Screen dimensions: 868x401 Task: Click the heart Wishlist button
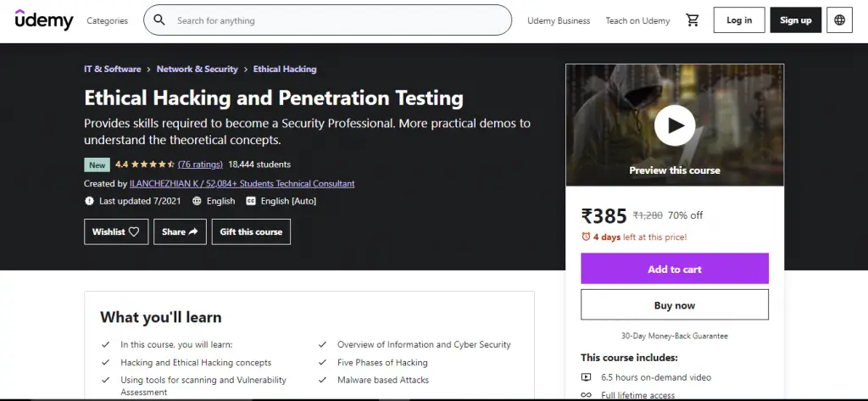(116, 231)
